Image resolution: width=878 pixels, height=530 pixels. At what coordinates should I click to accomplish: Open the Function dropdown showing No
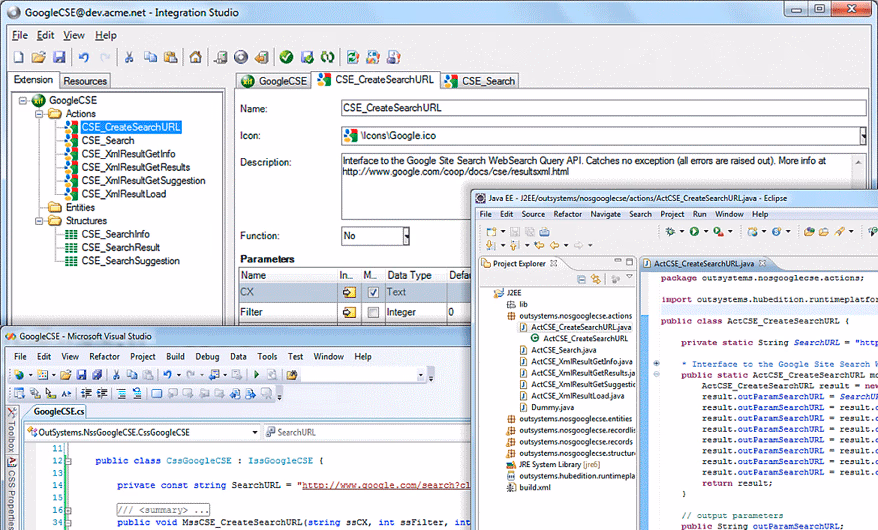click(x=407, y=236)
